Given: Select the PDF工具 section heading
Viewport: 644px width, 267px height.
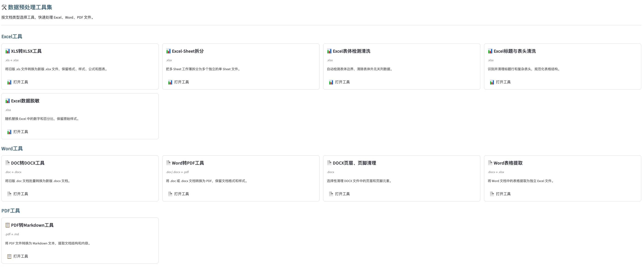Looking at the screenshot, I should [x=11, y=211].
